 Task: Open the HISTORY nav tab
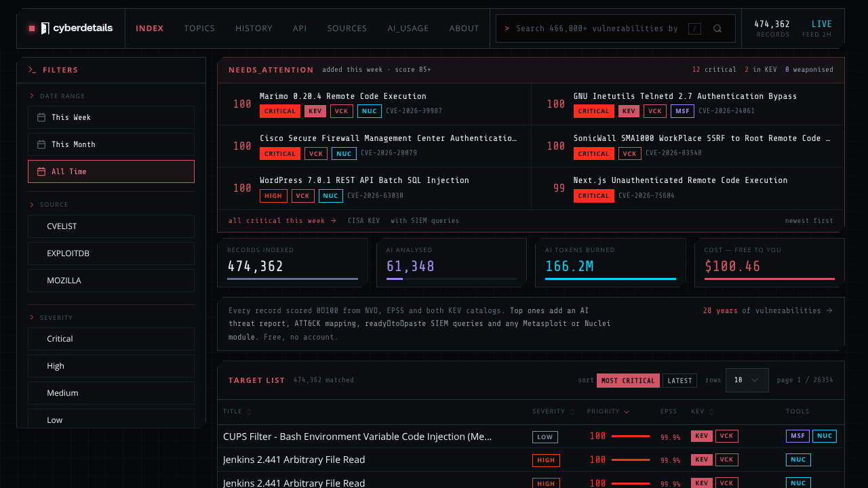[x=254, y=28]
